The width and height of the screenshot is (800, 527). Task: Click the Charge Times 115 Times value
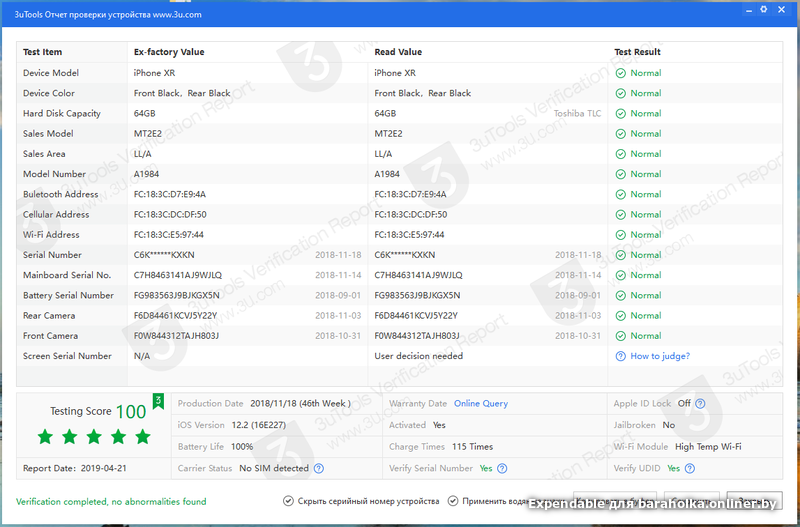pyautogui.click(x=472, y=447)
